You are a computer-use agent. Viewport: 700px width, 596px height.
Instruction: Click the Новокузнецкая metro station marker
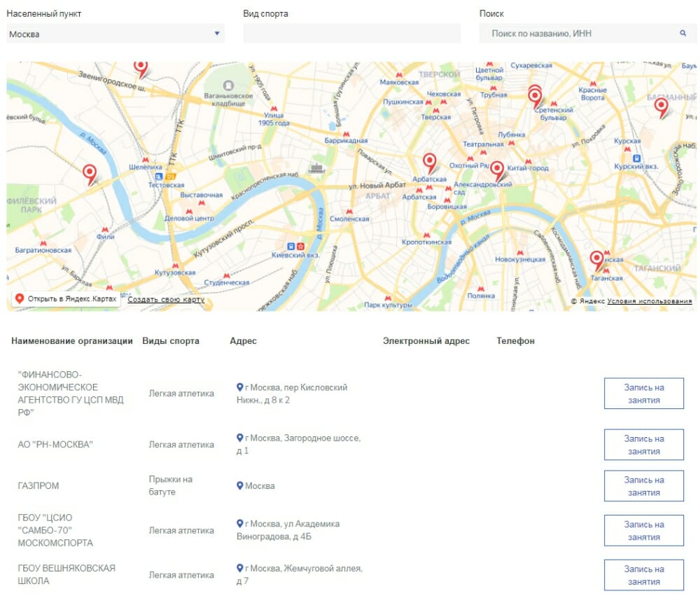coord(520,252)
